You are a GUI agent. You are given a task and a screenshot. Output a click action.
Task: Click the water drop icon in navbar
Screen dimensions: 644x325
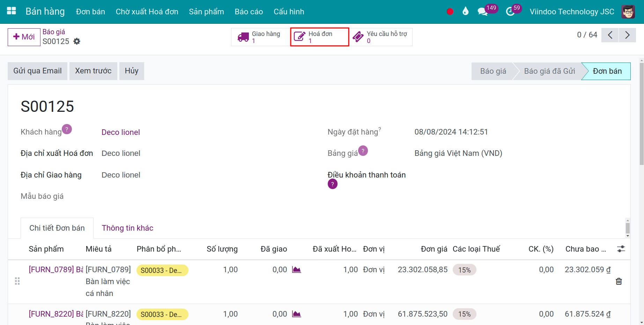pos(465,11)
